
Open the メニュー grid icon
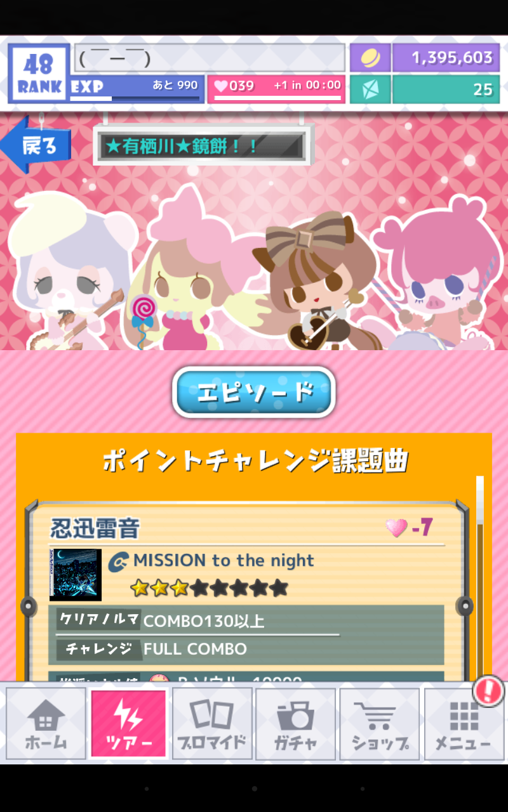pos(463,723)
